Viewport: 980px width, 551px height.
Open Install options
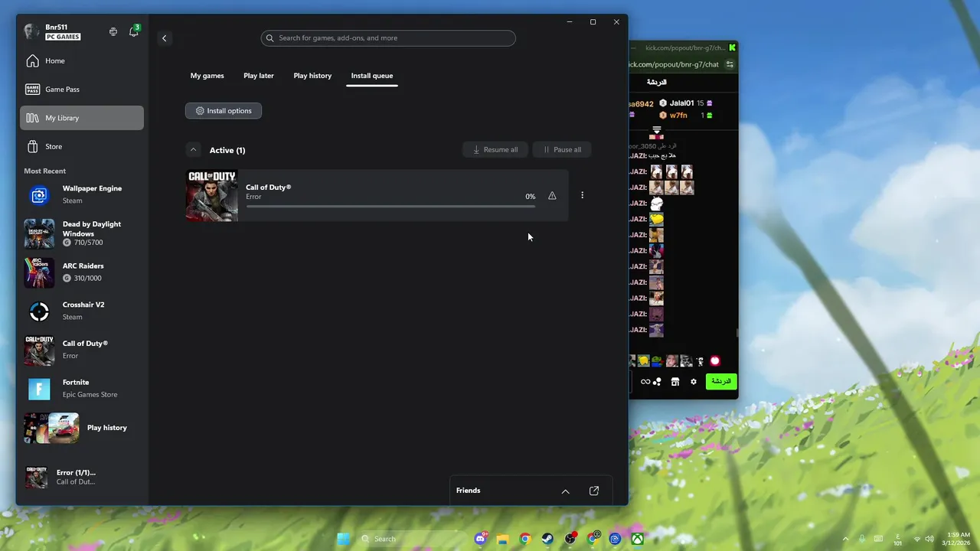[x=224, y=111]
